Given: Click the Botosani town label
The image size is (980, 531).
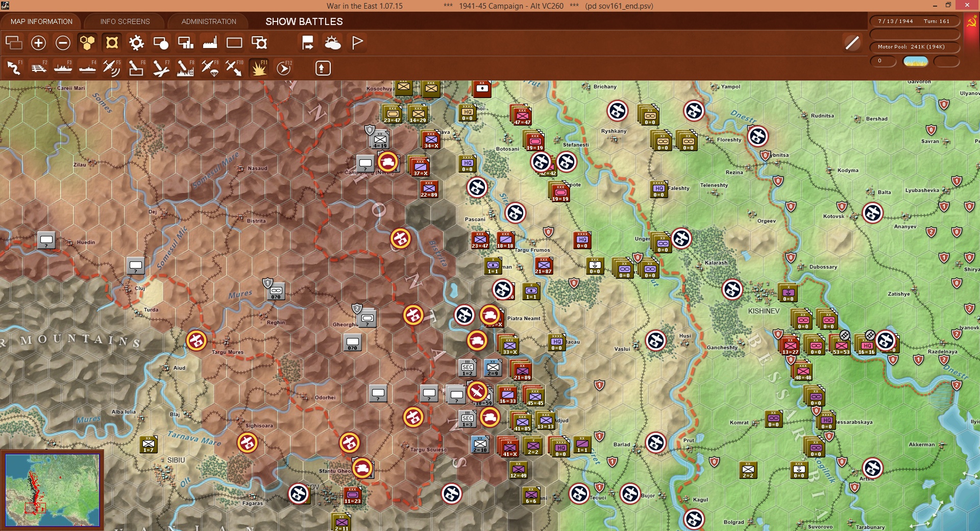Looking at the screenshot, I should (x=507, y=149).
